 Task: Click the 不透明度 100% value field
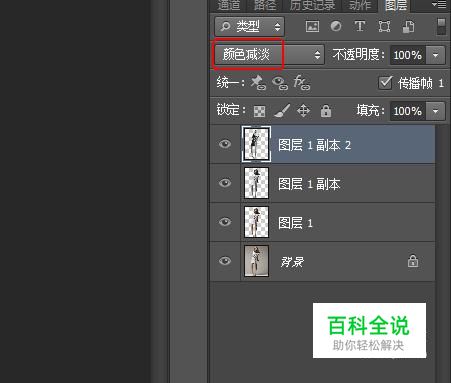tap(408, 55)
